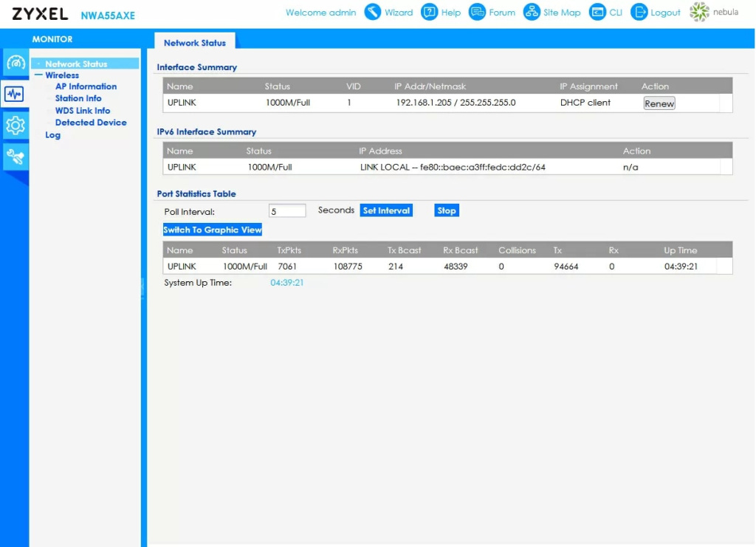Screen dimensions: 756x547
Task: Open the Nebula cloud logo
Action: 699,13
